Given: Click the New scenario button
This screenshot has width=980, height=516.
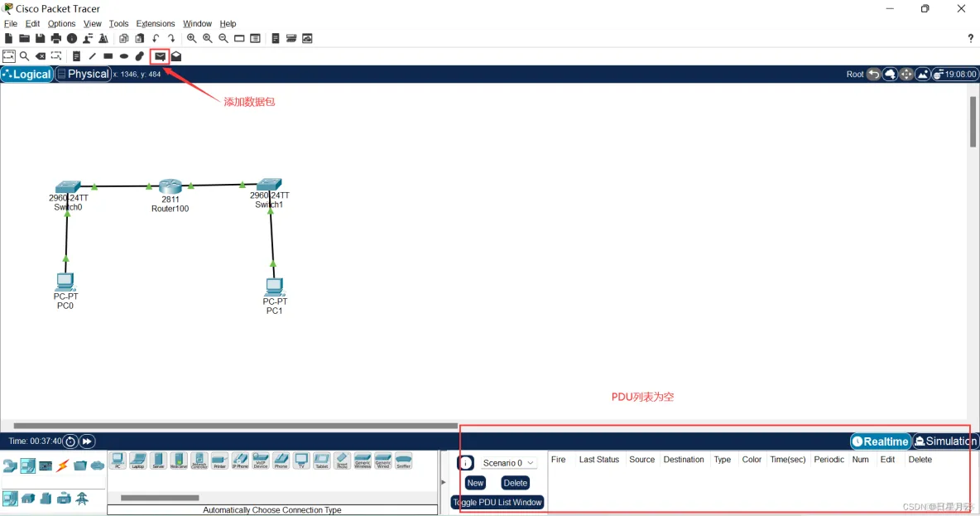Looking at the screenshot, I should pyautogui.click(x=475, y=483).
